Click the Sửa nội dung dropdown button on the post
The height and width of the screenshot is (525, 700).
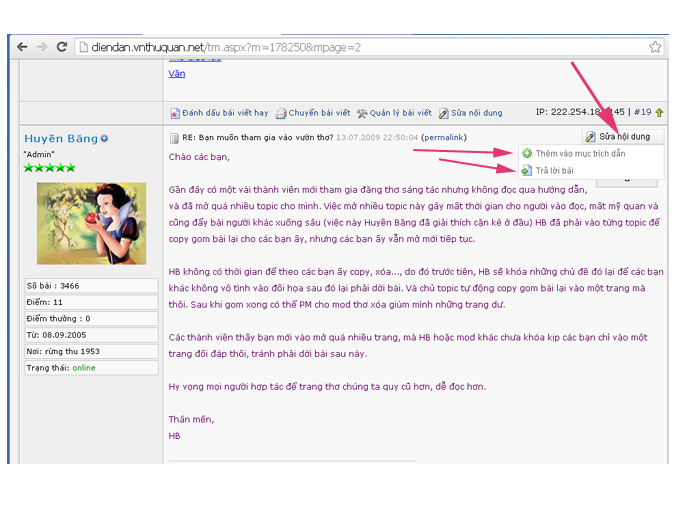pyautogui.click(x=623, y=137)
